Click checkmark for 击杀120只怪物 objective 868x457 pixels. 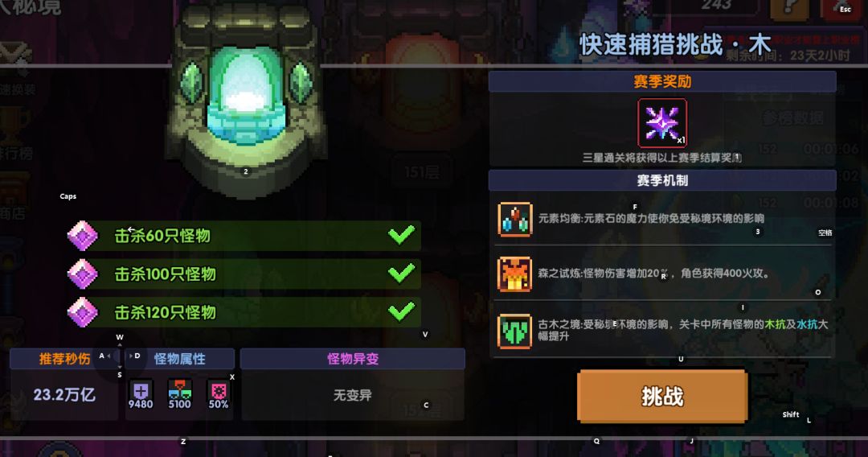click(401, 311)
